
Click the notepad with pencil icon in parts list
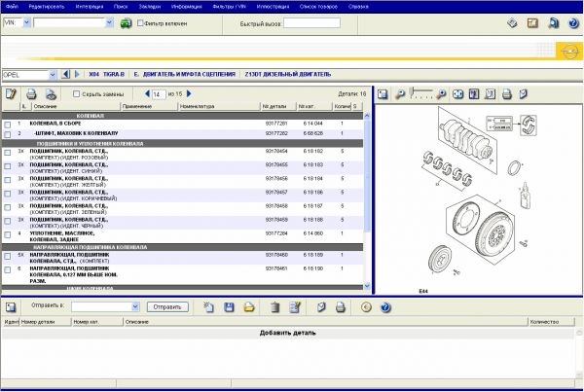11,93
